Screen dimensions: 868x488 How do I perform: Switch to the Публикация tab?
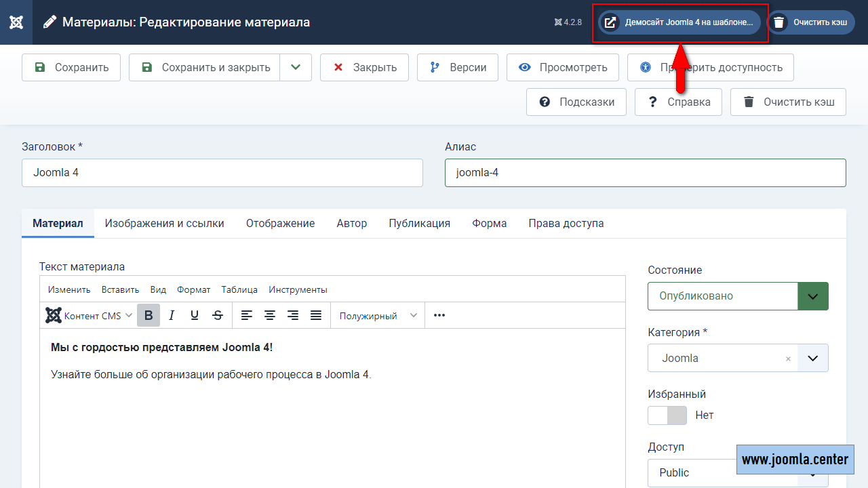[420, 223]
